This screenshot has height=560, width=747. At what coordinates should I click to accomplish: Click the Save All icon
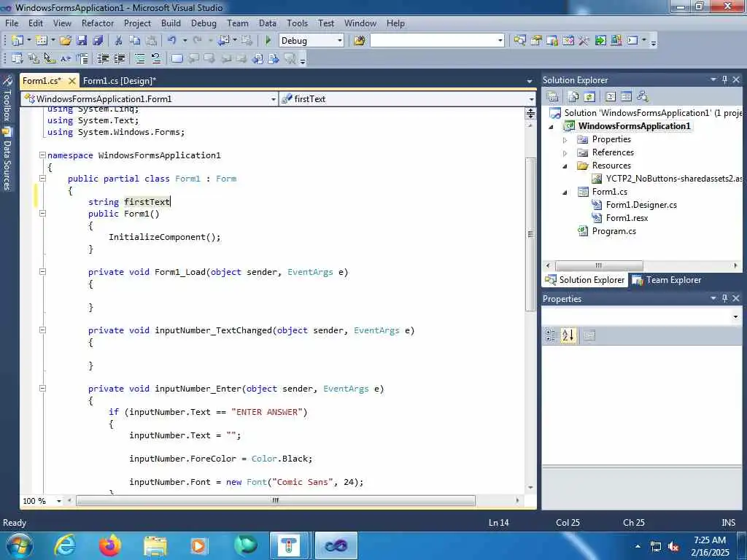pyautogui.click(x=98, y=41)
